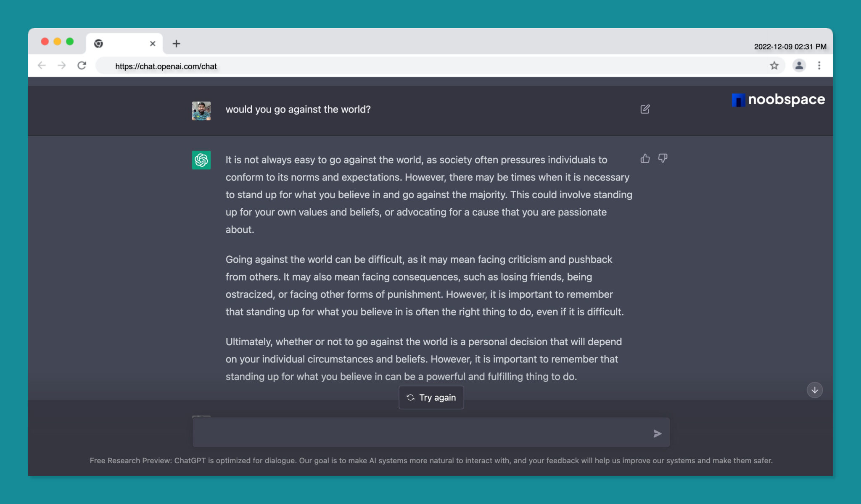Click the thumbs up icon on response

645,158
